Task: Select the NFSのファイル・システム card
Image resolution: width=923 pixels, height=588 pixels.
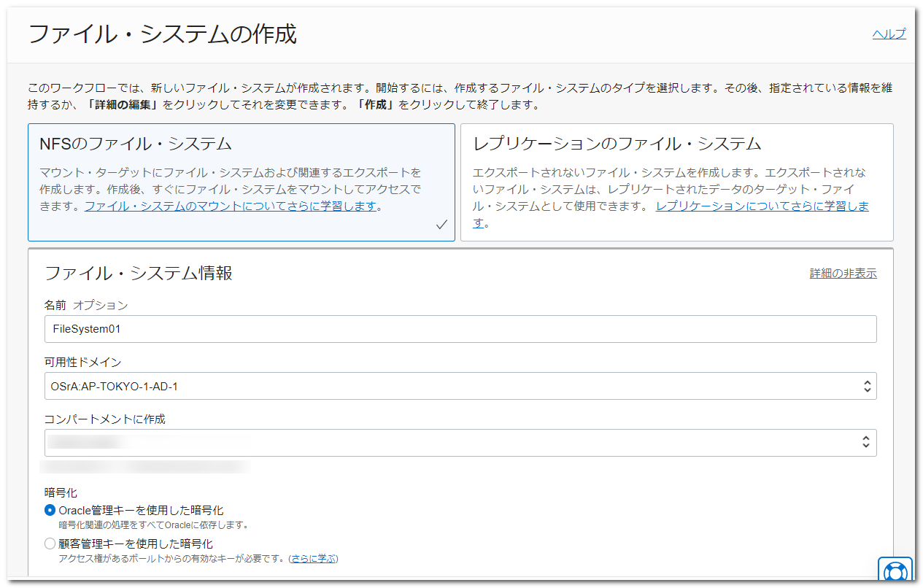Action: point(241,182)
